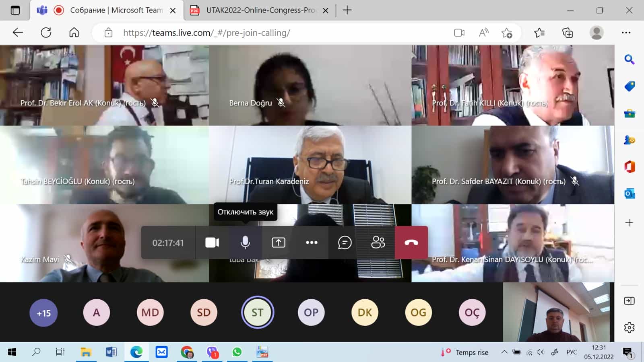Mute the microphone in Teams toolbar
This screenshot has height=362, width=644.
coord(245,243)
